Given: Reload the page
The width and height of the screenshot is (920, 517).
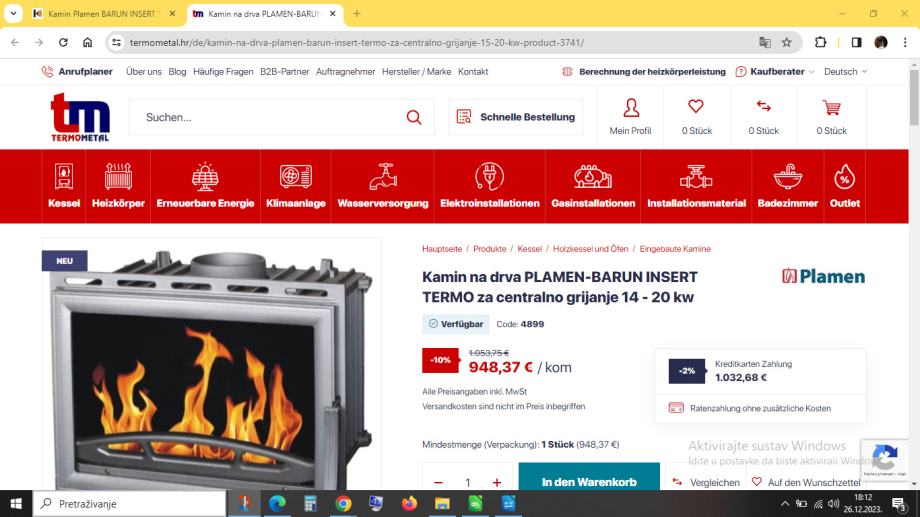Looking at the screenshot, I should (63, 42).
